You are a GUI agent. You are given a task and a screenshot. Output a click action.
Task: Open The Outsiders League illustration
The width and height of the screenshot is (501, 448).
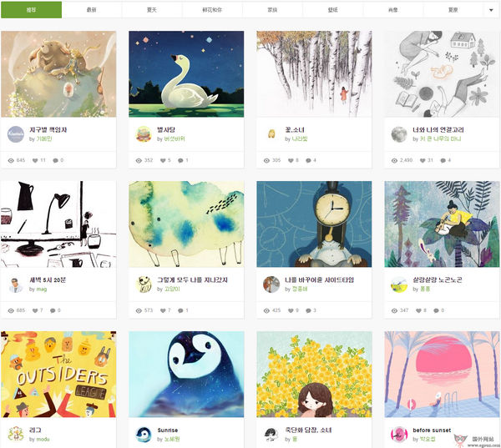[58, 375]
